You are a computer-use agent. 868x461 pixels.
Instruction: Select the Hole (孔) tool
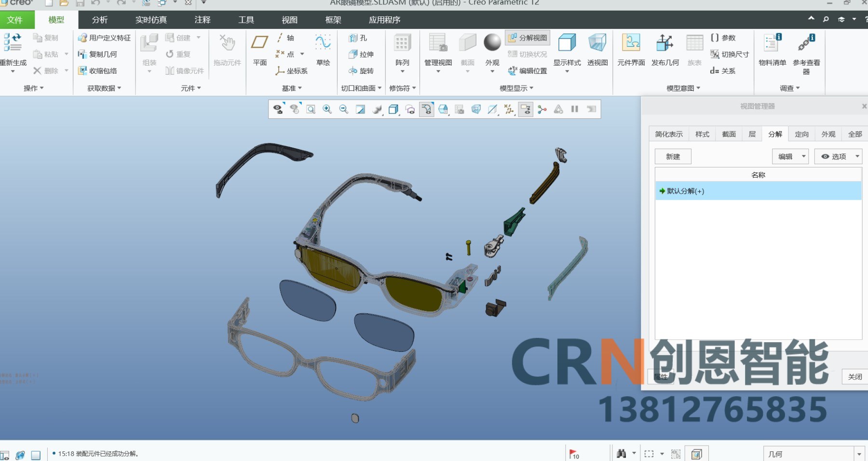pos(358,38)
